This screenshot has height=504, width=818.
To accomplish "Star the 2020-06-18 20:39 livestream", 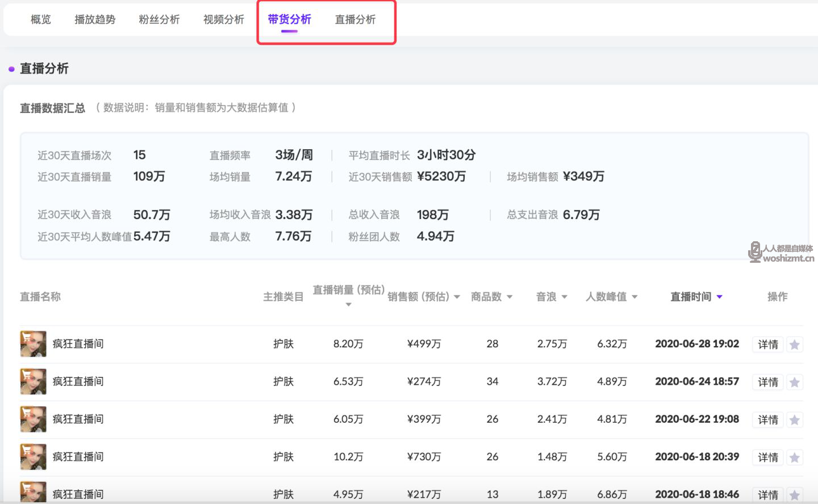I will click(x=795, y=457).
